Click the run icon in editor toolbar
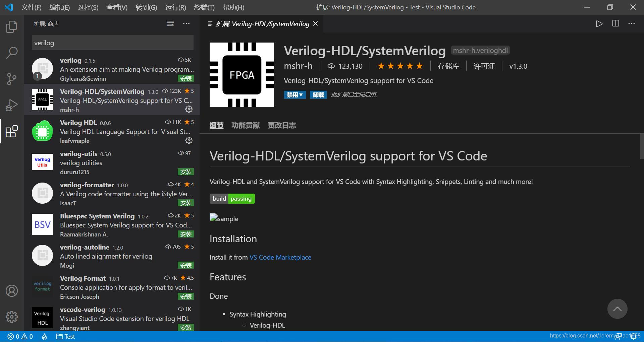Image resolution: width=644 pixels, height=342 pixels. (599, 24)
